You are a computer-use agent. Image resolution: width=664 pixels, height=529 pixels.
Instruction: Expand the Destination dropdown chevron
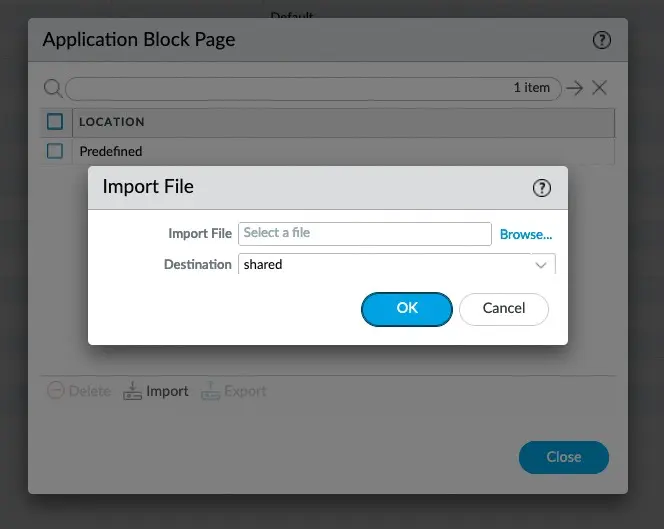(x=541, y=265)
